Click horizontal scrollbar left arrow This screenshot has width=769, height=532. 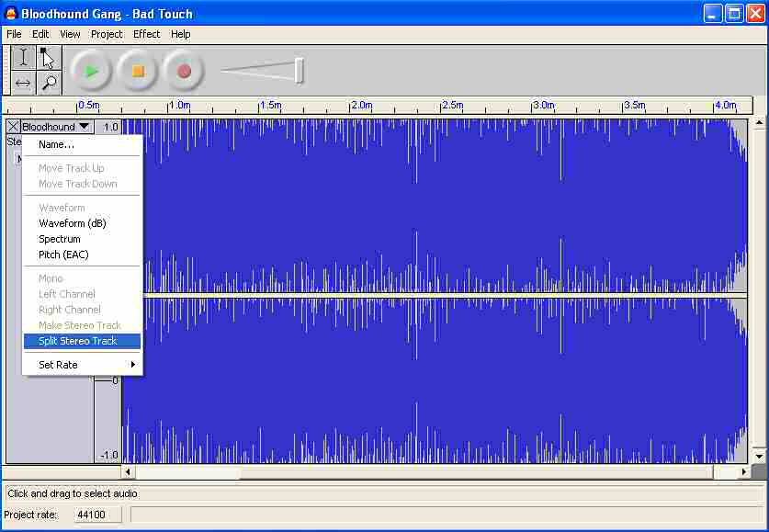[128, 472]
